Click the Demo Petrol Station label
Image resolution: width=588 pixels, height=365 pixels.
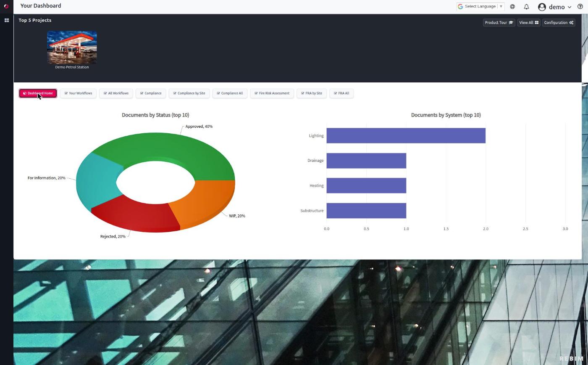(72, 67)
